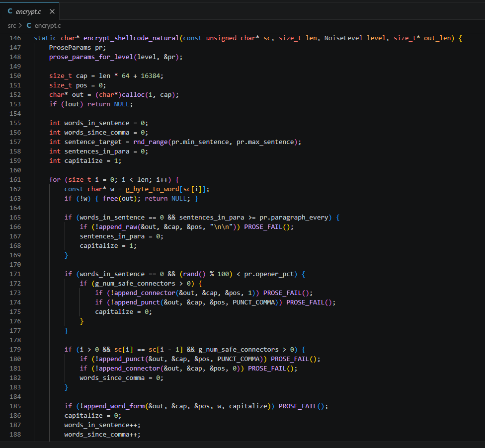
Task: Click line number 165 in the gutter
Action: point(15,218)
